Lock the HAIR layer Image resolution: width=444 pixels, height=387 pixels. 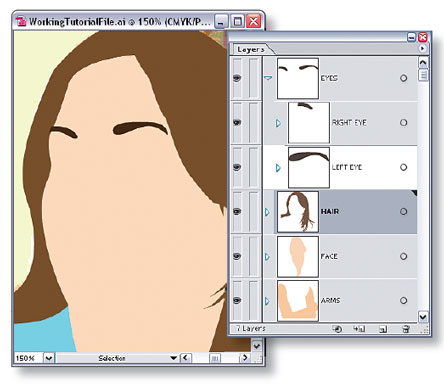[254, 211]
